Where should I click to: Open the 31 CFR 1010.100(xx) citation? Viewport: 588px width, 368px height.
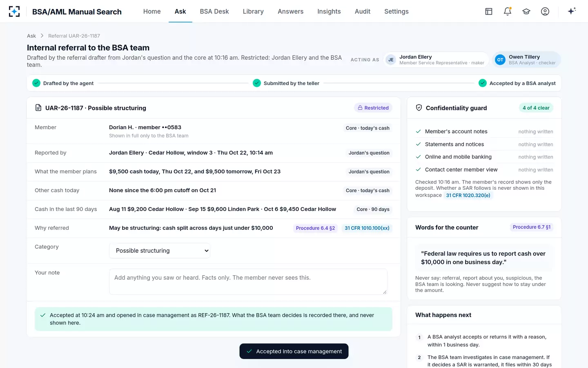tap(367, 228)
